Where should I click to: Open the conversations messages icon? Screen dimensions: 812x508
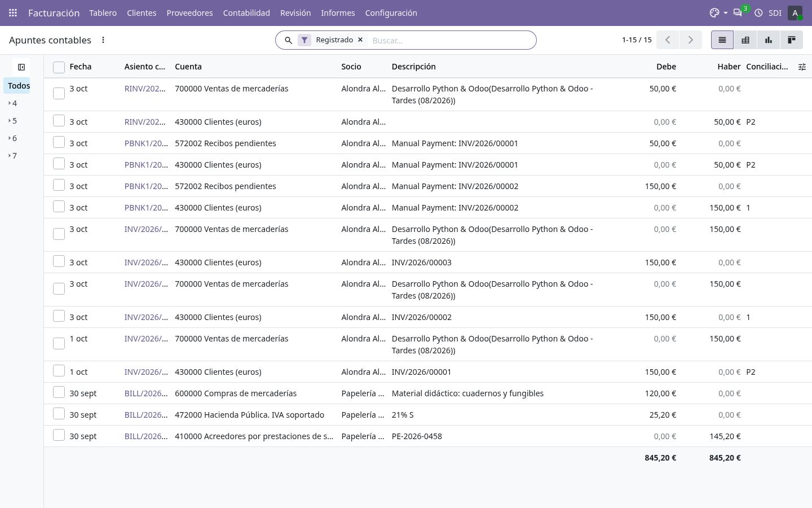point(738,12)
